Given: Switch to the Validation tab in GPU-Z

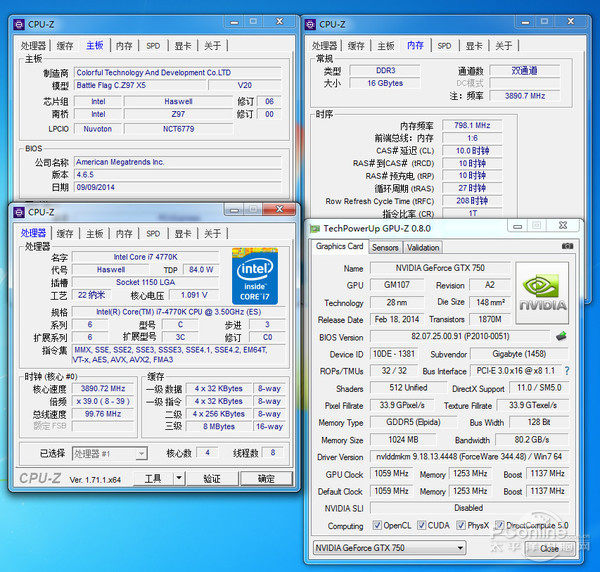Looking at the screenshot, I should (423, 247).
